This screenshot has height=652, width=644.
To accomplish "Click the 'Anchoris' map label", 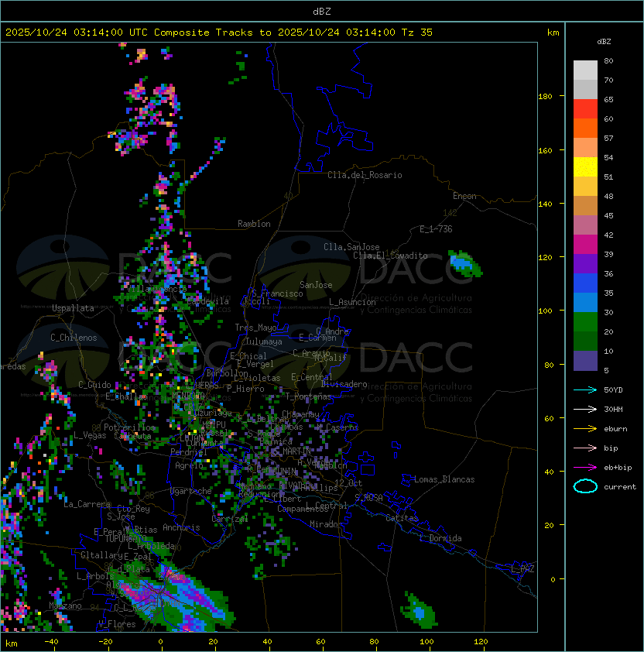I will point(181,527).
